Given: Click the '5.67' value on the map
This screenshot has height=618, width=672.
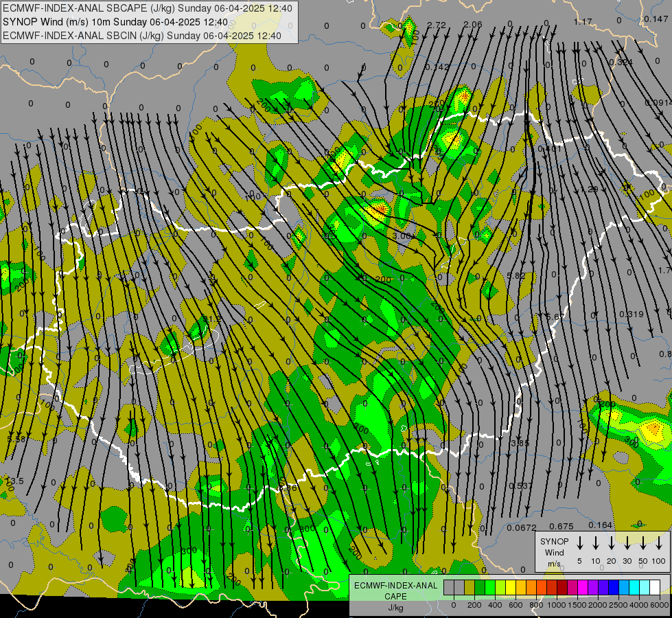Looking at the screenshot, I should (556, 317).
